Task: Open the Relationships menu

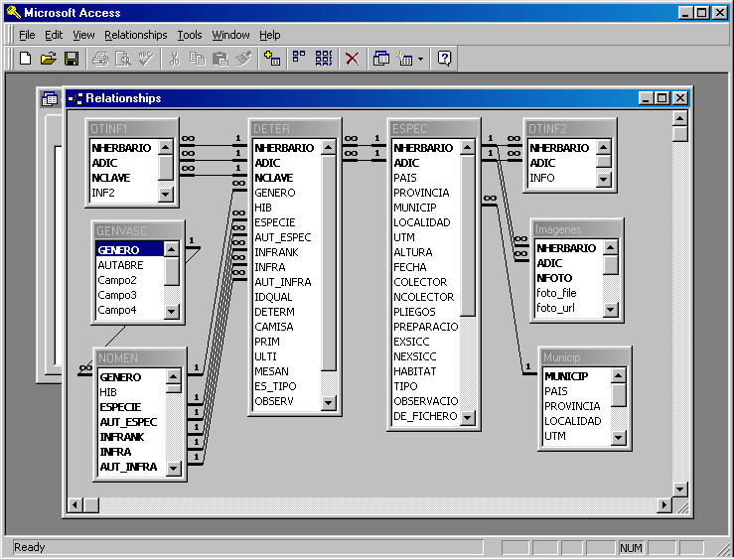Action: (136, 35)
